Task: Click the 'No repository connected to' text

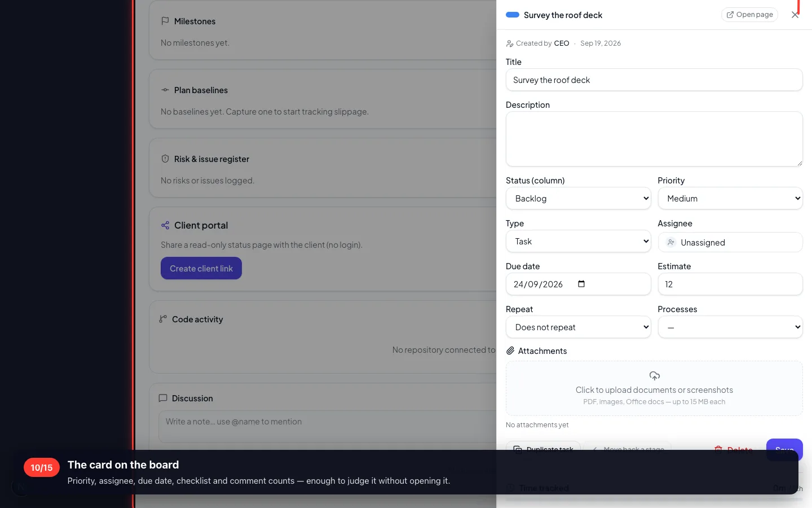Action: (444, 350)
